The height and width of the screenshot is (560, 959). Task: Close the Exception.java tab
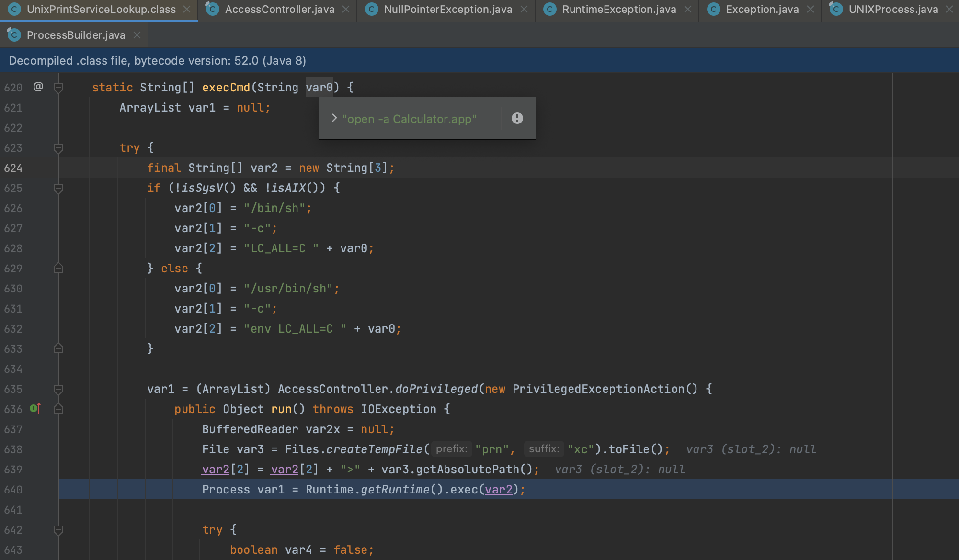click(811, 10)
